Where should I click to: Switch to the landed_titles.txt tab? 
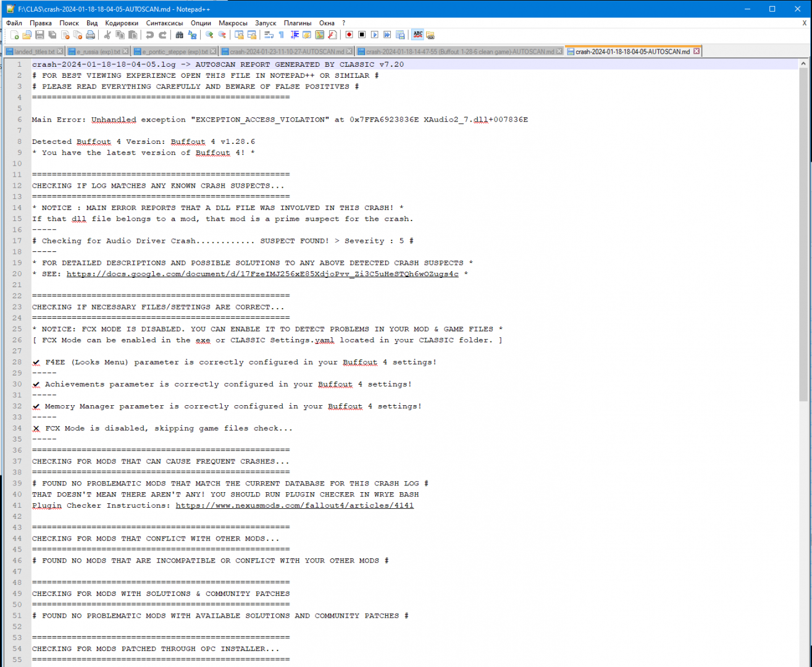34,52
